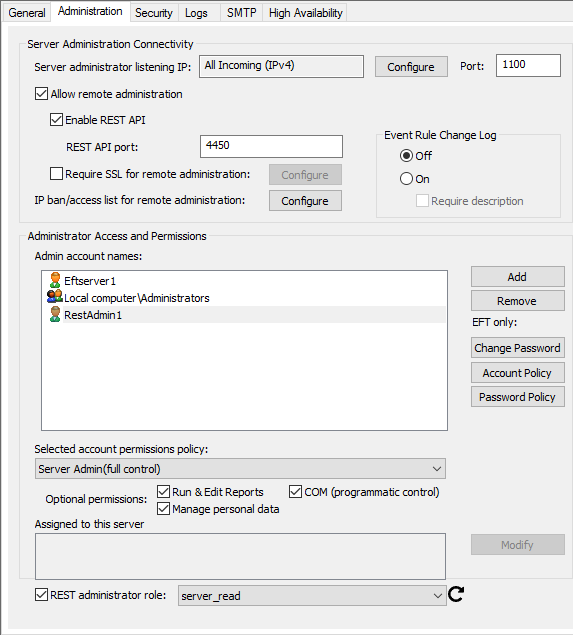Disable the Enable REST API checkbox
The width and height of the screenshot is (573, 635).
56,119
